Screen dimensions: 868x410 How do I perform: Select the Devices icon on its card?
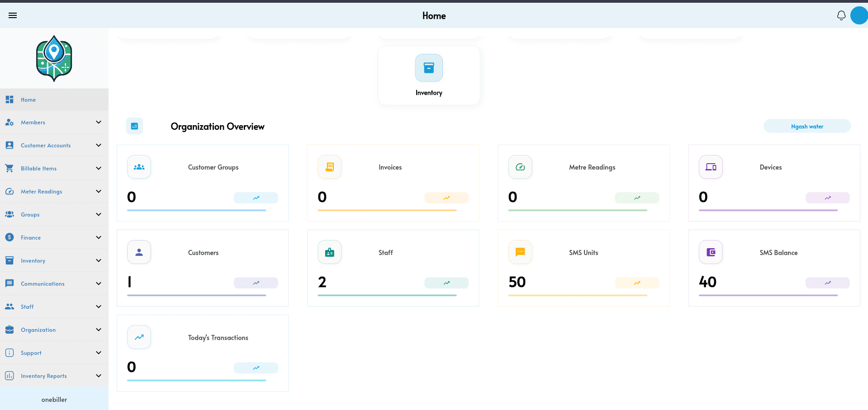click(711, 167)
